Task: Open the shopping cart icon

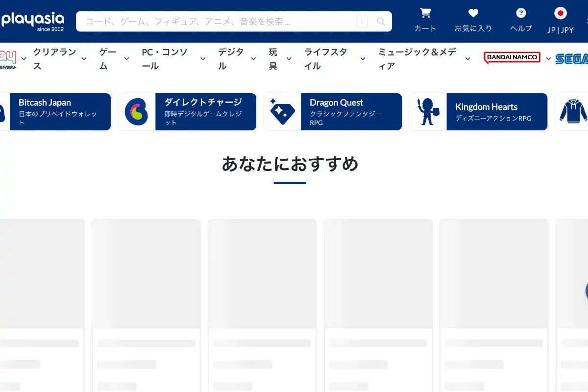Action: (425, 13)
